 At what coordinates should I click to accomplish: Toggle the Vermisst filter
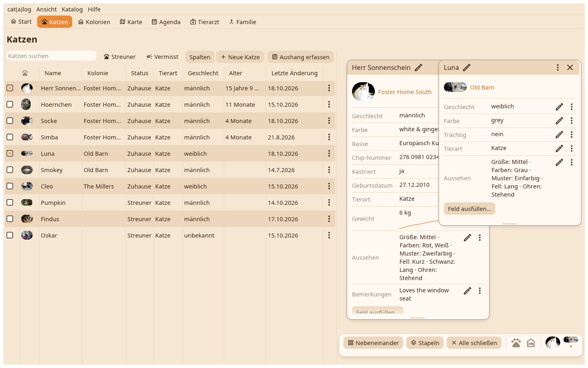[163, 57]
